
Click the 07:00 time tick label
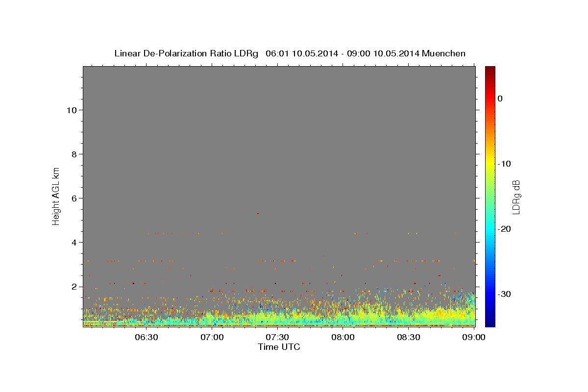212,337
